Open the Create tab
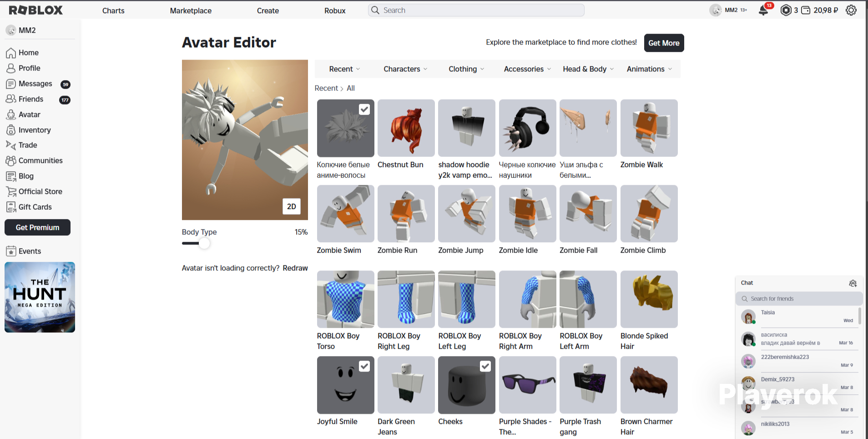This screenshot has height=439, width=868. pyautogui.click(x=268, y=10)
